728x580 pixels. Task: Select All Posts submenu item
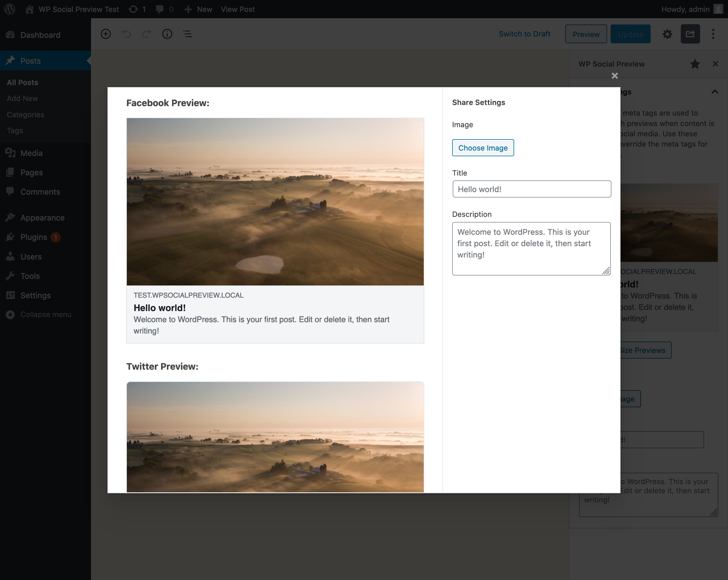pyautogui.click(x=22, y=83)
